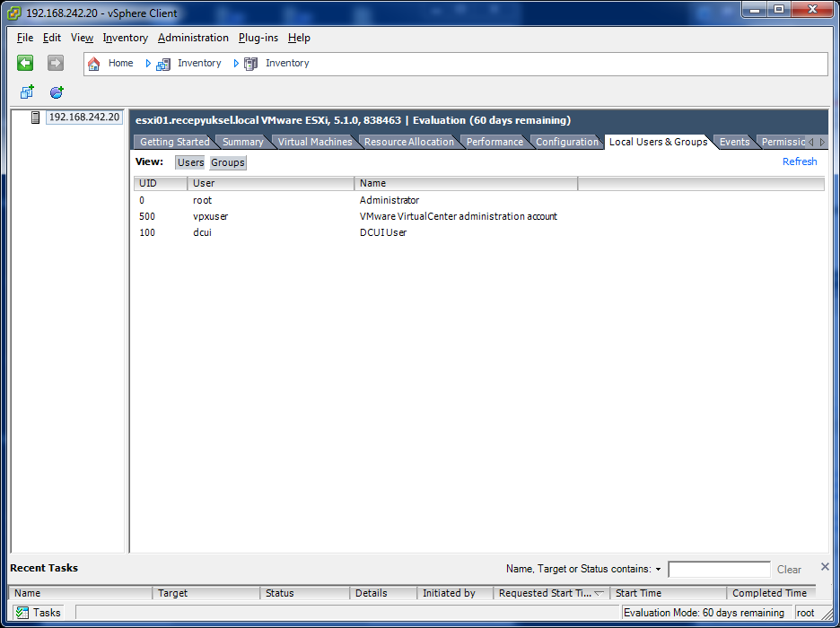Sort tasks by Start Time column
The width and height of the screenshot is (840, 628).
pos(668,593)
